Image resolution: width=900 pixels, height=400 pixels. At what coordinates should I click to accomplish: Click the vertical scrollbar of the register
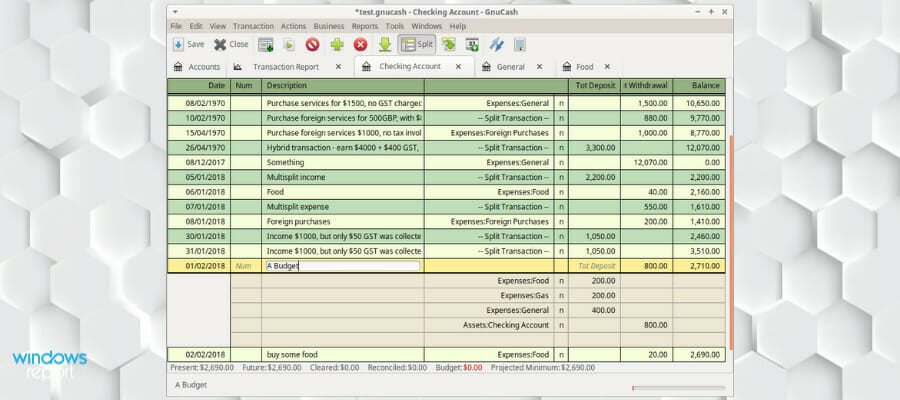coord(731,242)
